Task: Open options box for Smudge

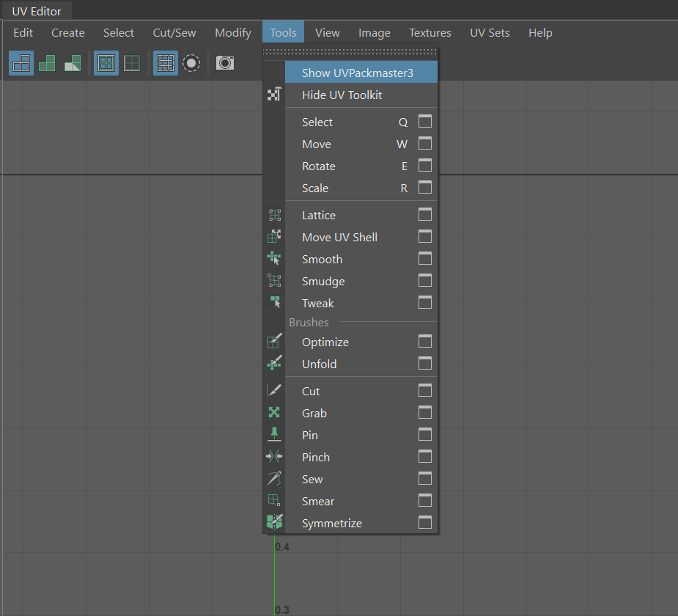Action: click(x=425, y=281)
